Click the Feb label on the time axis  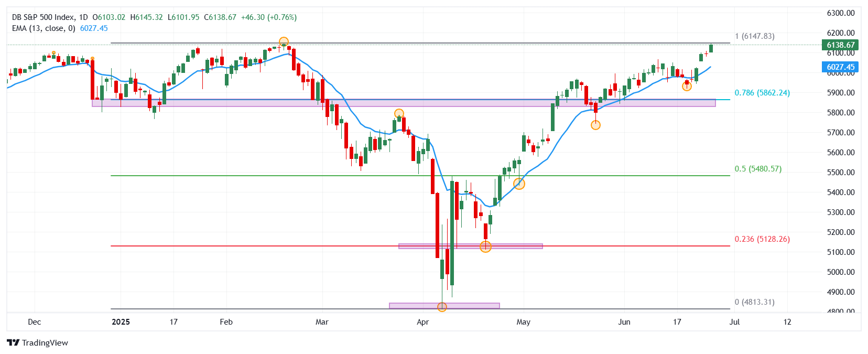tap(226, 322)
